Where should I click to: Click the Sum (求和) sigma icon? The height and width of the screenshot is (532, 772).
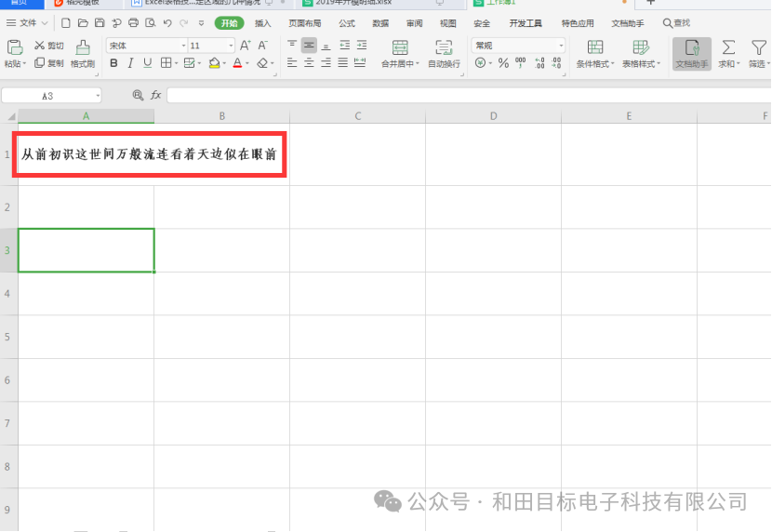pos(728,47)
